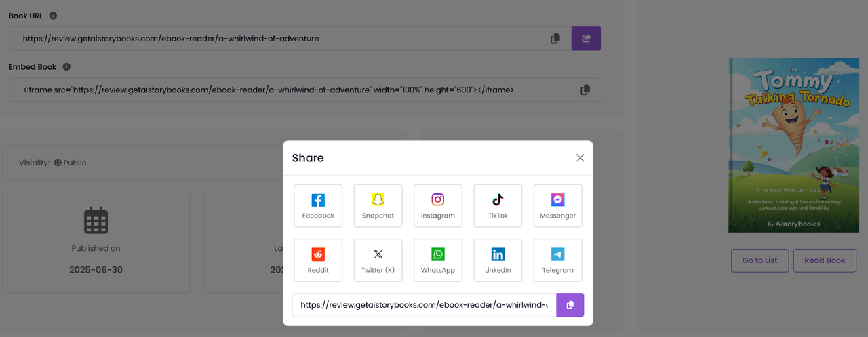
Task: Share the book on LinkedIn
Action: coord(498,260)
